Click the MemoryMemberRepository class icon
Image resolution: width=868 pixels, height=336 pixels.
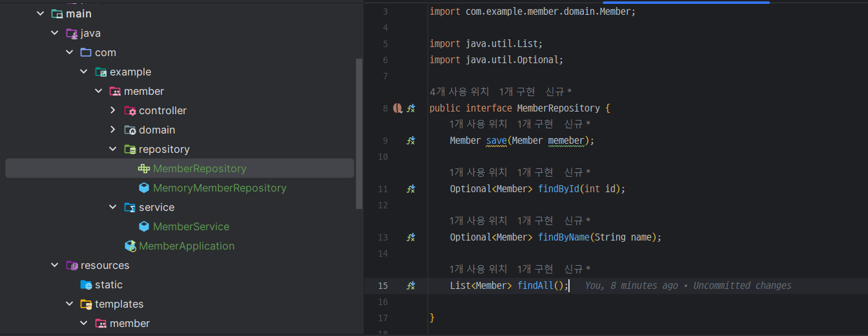144,188
